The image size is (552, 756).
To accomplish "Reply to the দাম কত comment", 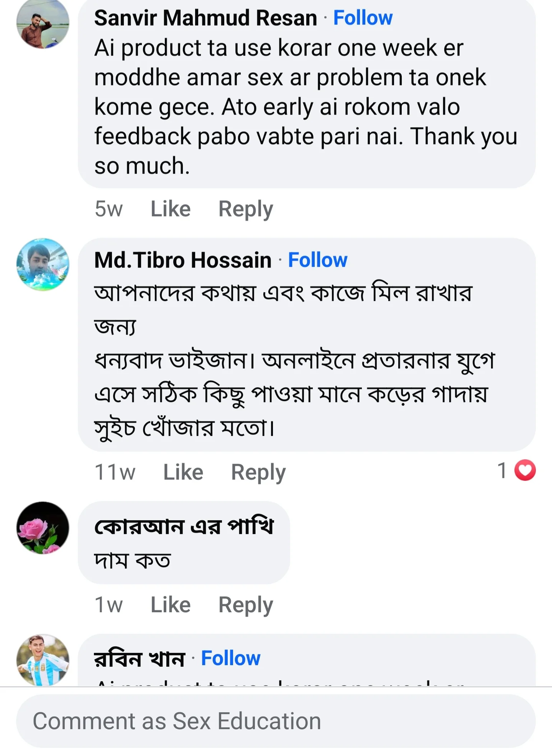I will (x=245, y=604).
